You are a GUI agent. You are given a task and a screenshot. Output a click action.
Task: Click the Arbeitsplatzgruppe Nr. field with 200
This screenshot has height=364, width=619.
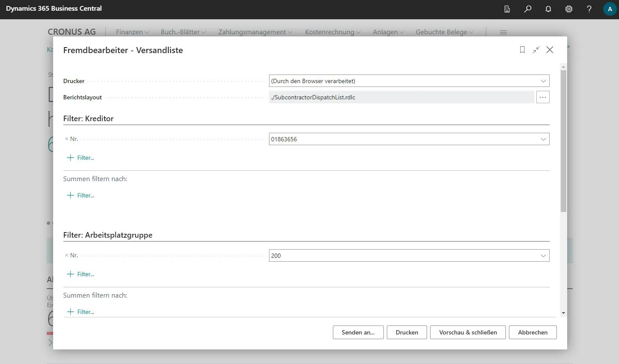409,256
